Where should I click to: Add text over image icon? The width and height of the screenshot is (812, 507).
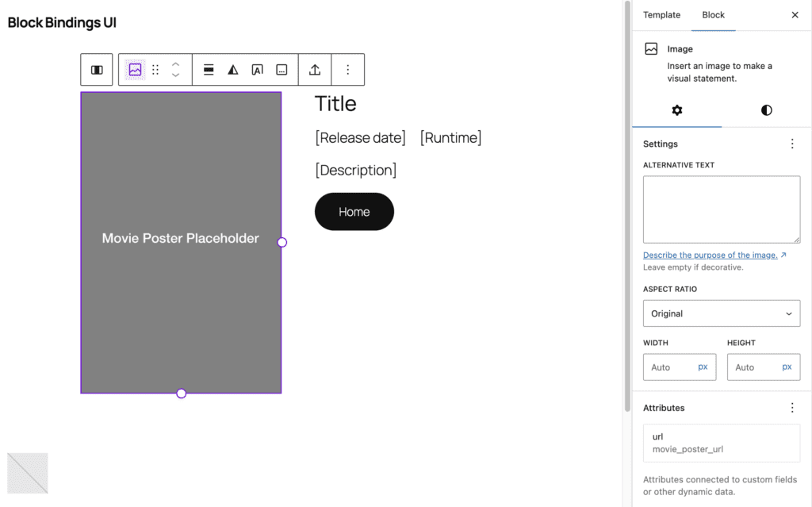(258, 70)
